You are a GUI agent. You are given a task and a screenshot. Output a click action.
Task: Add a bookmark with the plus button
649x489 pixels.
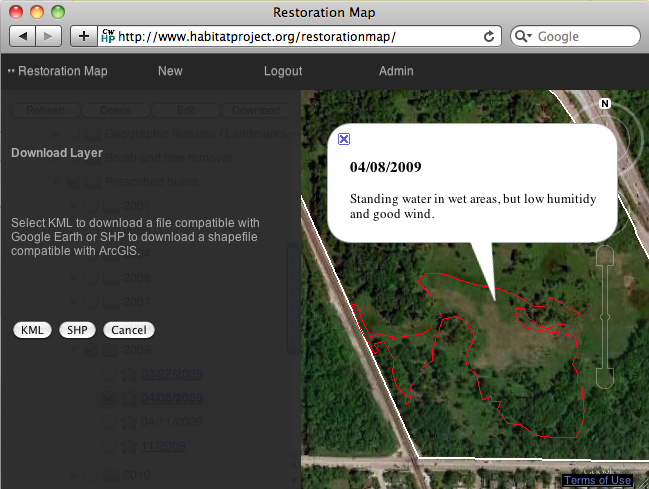click(x=84, y=36)
